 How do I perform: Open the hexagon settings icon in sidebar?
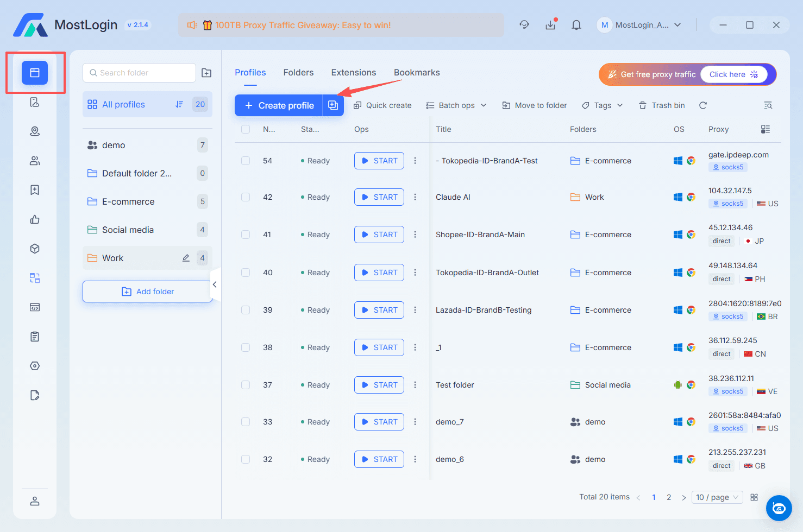tap(35, 366)
